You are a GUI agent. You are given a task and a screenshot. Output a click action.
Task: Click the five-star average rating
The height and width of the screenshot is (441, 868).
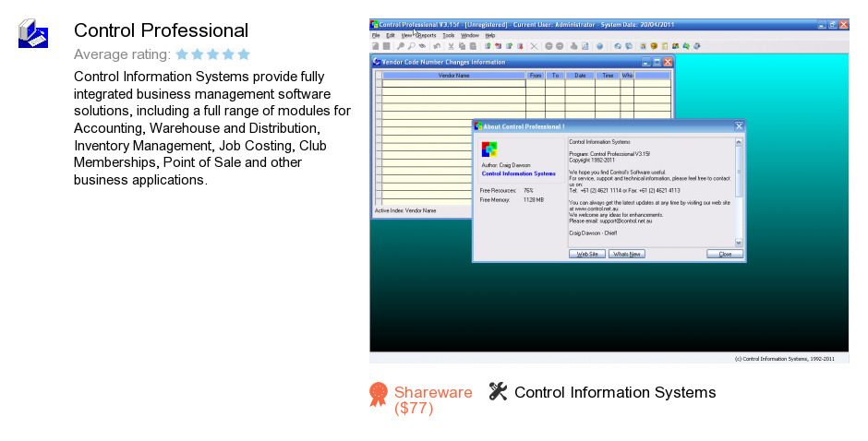pos(213,54)
